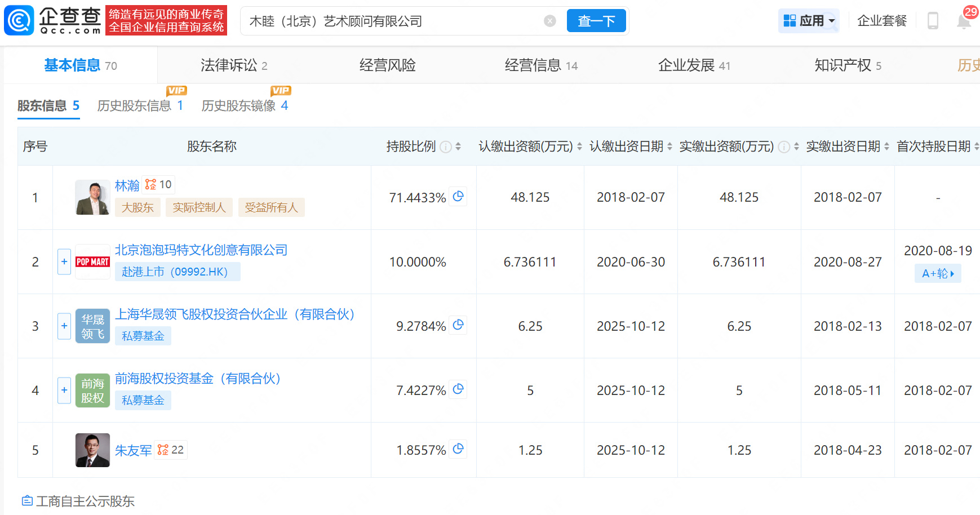Switch to the 企业发展 tab
Image resolution: width=980 pixels, height=515 pixels.
tap(694, 65)
